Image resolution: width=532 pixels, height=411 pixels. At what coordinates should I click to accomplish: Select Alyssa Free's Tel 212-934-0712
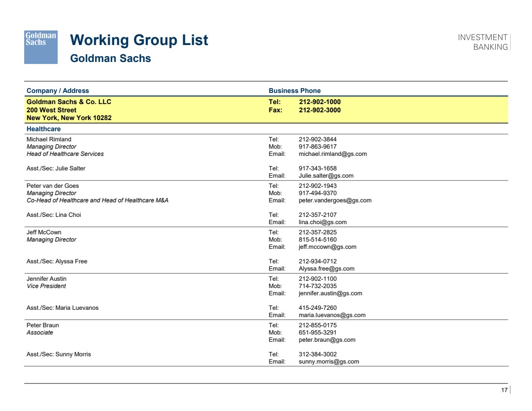point(318,261)
